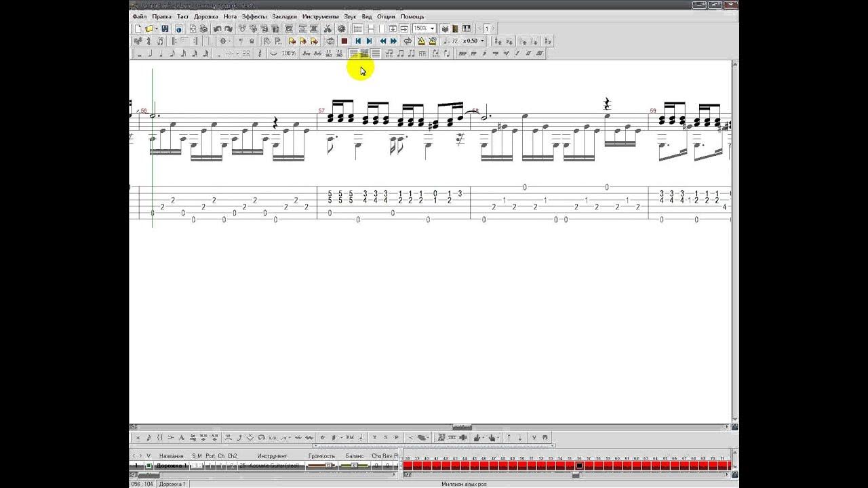Toggle loop playback
Screen dimensions: 868x488
[x=408, y=41]
